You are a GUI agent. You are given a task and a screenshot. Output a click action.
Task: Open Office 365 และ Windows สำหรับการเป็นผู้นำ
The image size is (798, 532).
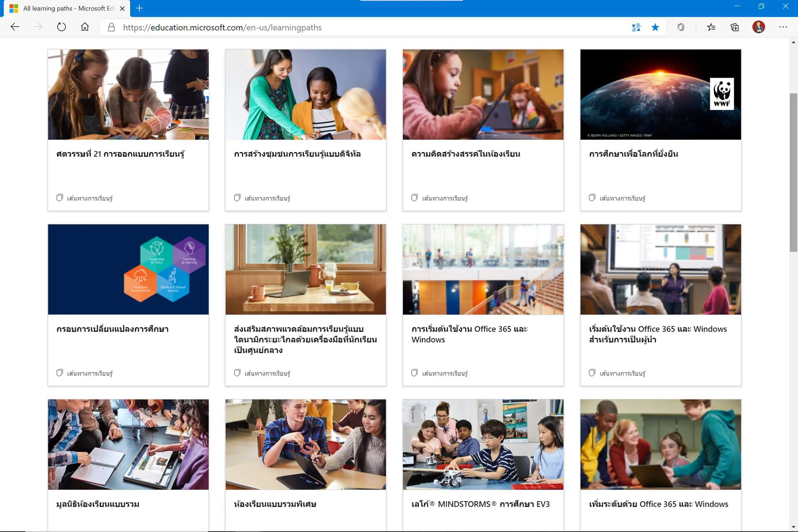[658, 334]
